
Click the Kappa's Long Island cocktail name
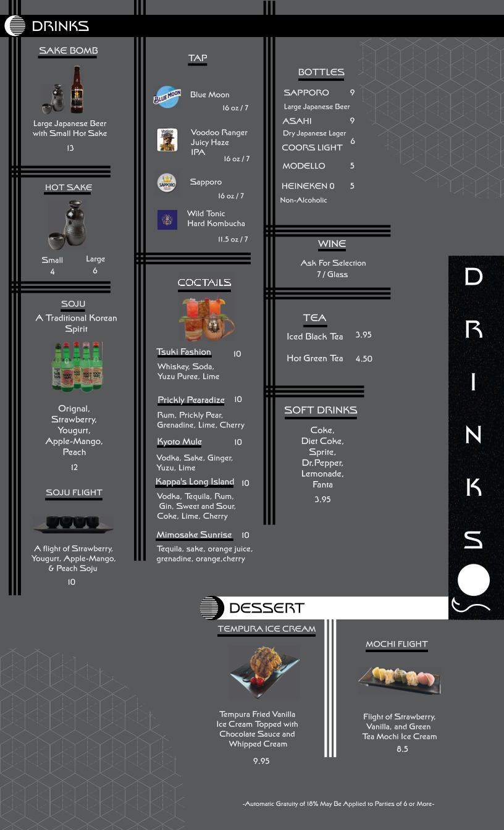(195, 482)
